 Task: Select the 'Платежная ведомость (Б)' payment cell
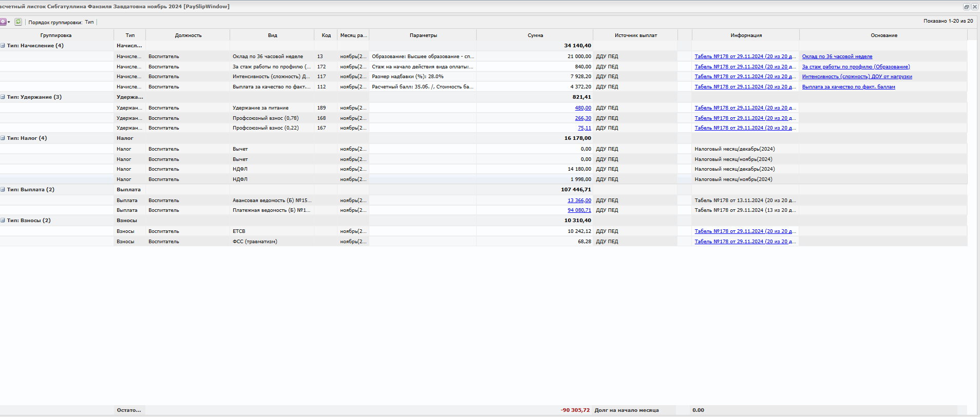point(272,210)
